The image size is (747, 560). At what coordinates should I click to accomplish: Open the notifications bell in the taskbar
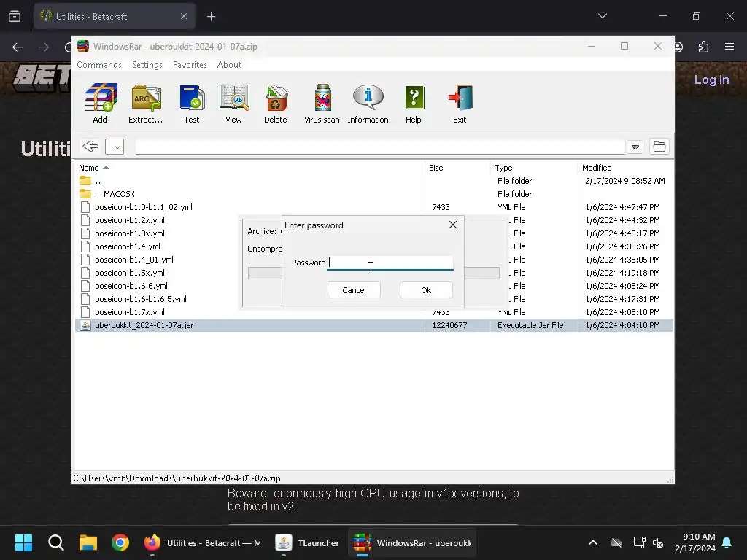(x=727, y=542)
